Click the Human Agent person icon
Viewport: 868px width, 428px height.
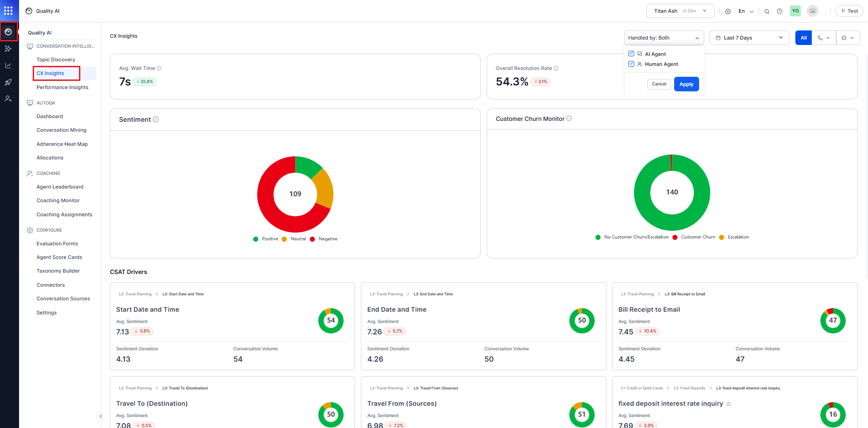coord(640,64)
